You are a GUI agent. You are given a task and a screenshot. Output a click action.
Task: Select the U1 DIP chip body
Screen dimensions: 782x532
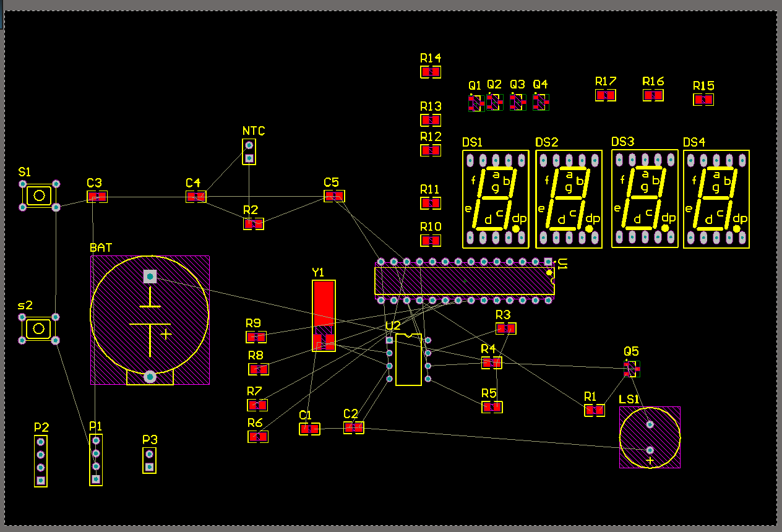[465, 281]
